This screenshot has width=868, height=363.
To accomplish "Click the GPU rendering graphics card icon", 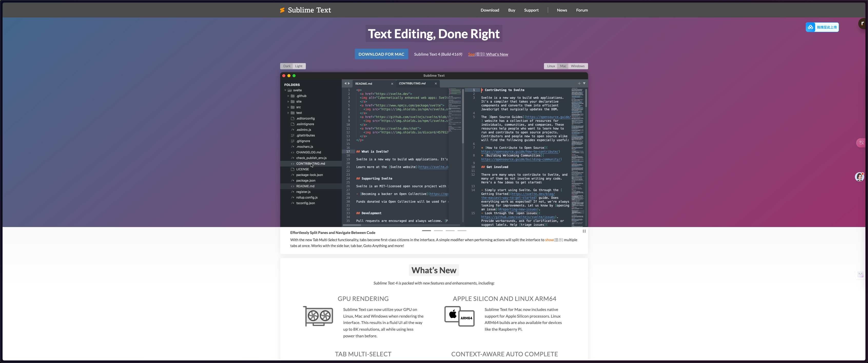I will click(x=318, y=316).
